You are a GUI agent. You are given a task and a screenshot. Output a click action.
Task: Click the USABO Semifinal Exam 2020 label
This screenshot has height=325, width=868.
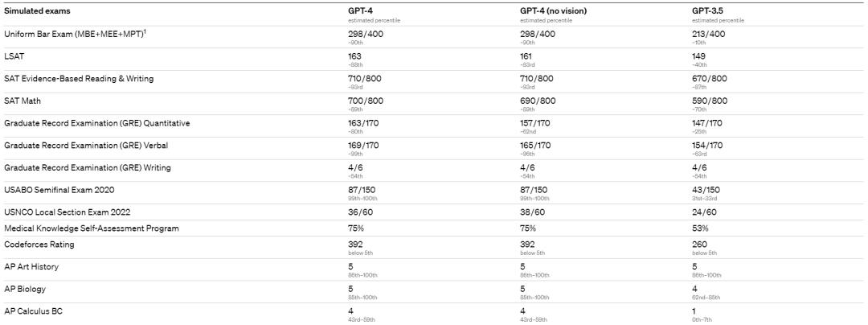(59, 190)
